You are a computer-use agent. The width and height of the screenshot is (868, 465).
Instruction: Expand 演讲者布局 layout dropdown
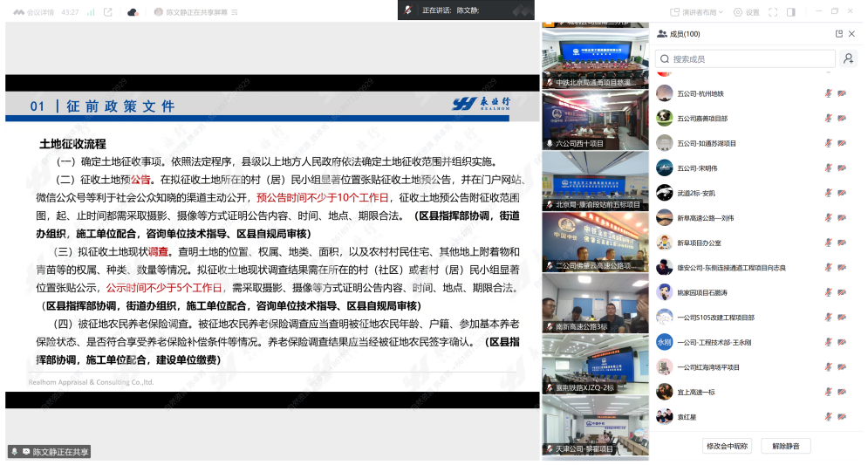[x=698, y=12]
